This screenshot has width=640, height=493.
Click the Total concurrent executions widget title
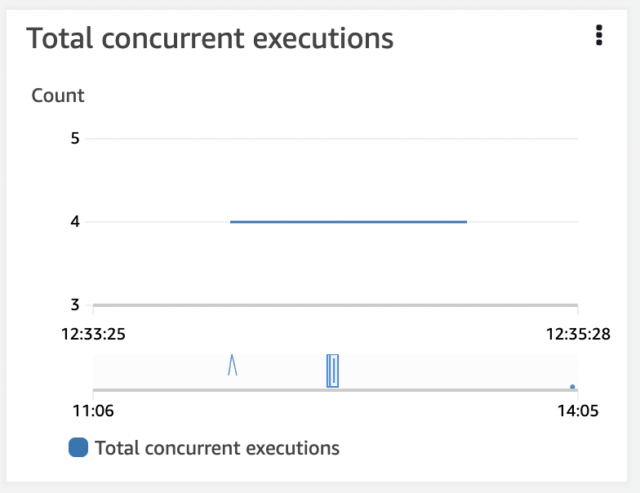pyautogui.click(x=209, y=38)
